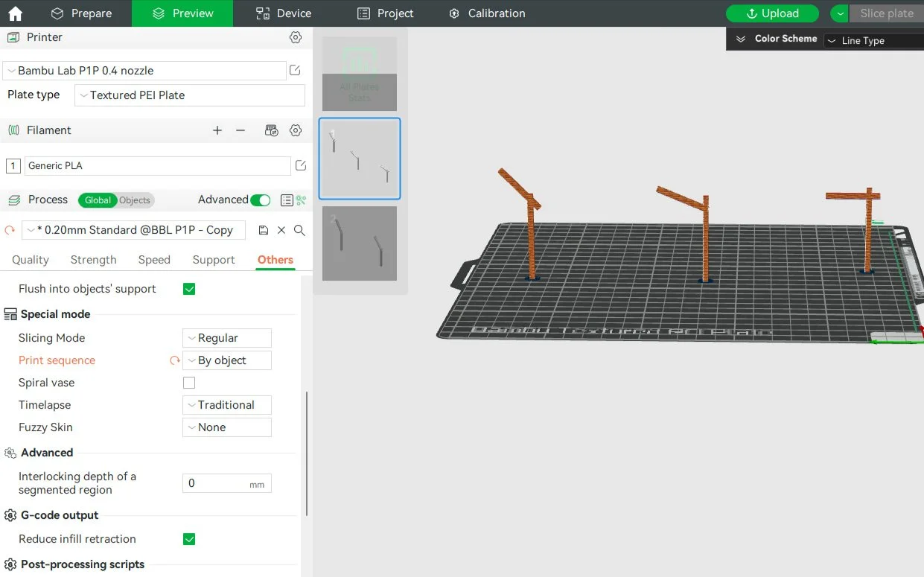Select the plate 1 thumbnail
The width and height of the screenshot is (924, 577).
point(360,159)
